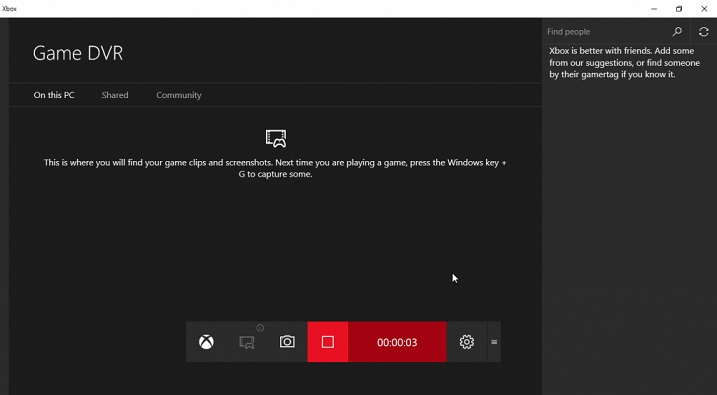
Task: Stop the recording with the red square button
Action: tap(327, 342)
